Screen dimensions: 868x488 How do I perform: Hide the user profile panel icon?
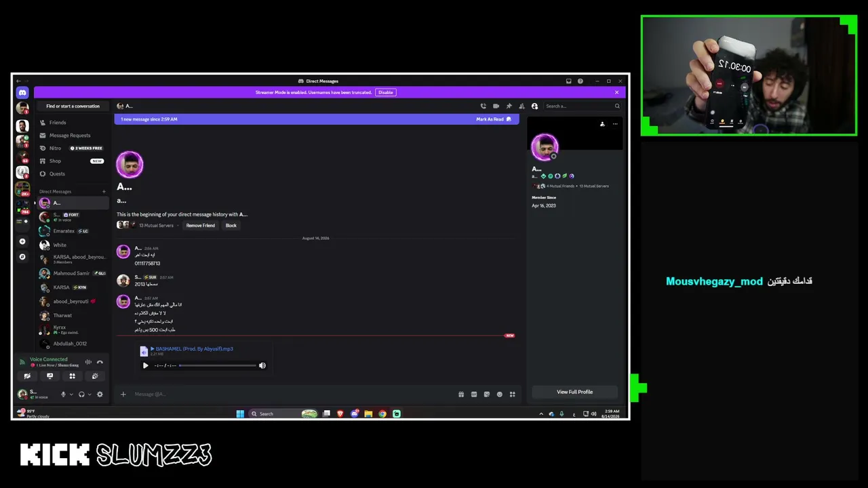point(534,106)
